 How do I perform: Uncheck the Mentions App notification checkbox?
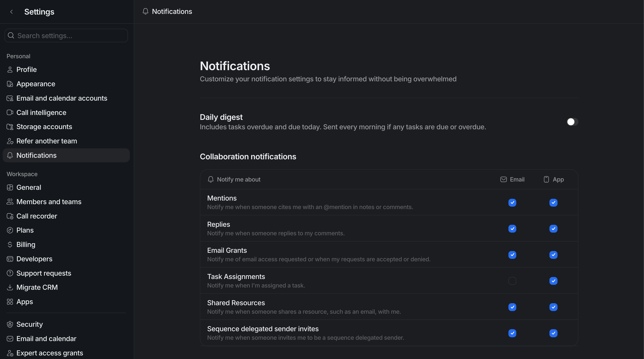point(553,203)
